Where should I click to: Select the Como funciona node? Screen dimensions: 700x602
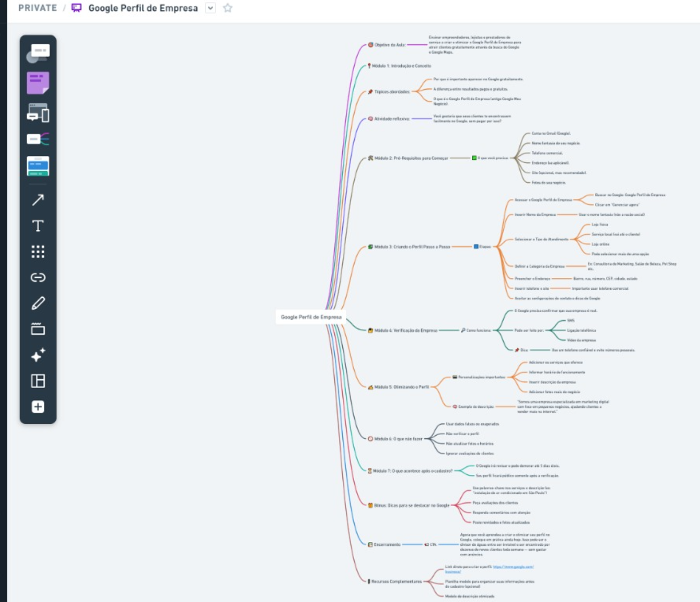point(476,331)
